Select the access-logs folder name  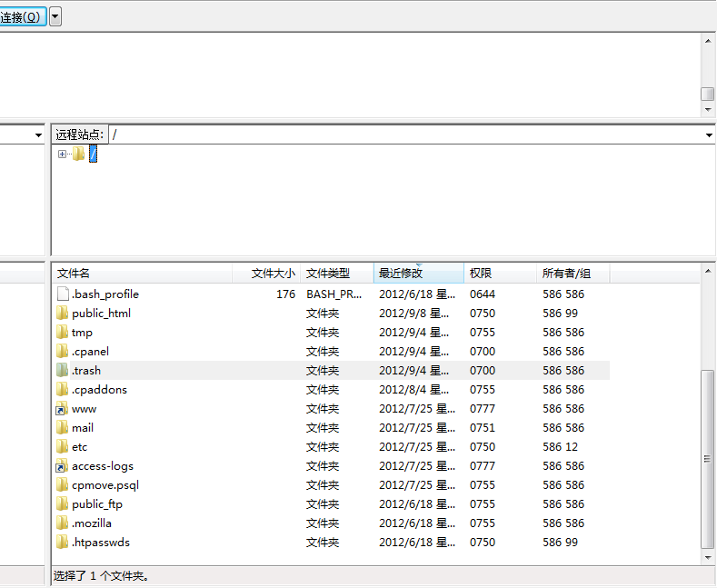103,466
